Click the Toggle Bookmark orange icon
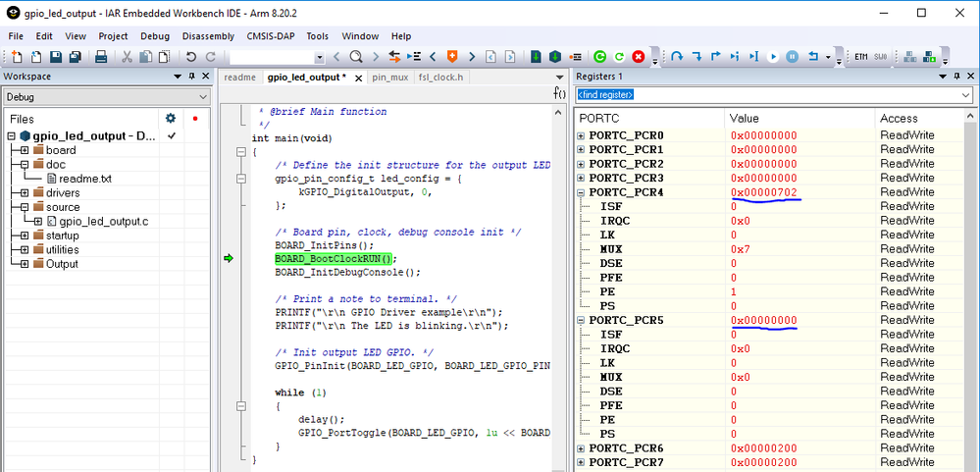Image resolution: width=980 pixels, height=472 pixels. tap(452, 57)
